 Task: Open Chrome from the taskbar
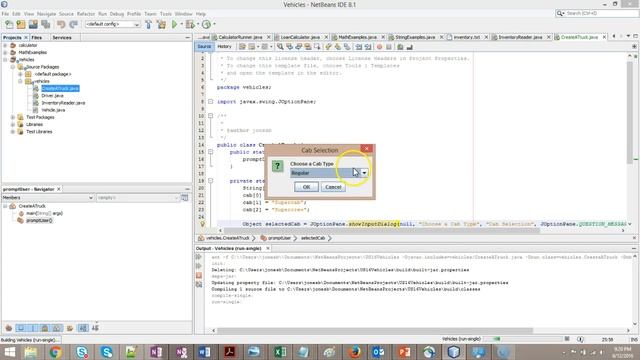point(56,352)
